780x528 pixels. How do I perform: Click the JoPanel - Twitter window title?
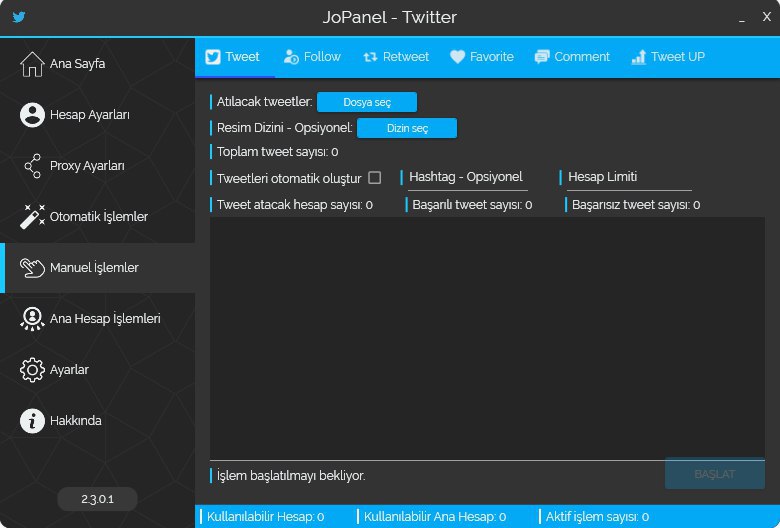(390, 17)
